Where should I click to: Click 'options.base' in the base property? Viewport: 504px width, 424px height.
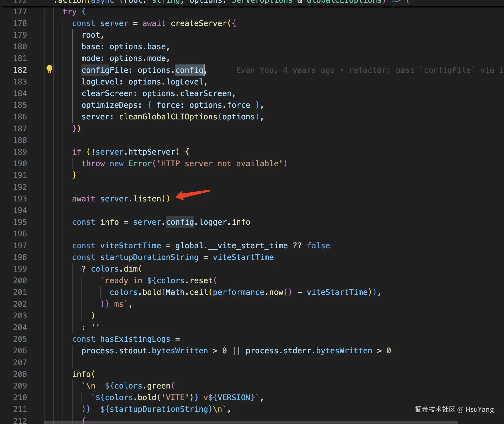point(138,47)
